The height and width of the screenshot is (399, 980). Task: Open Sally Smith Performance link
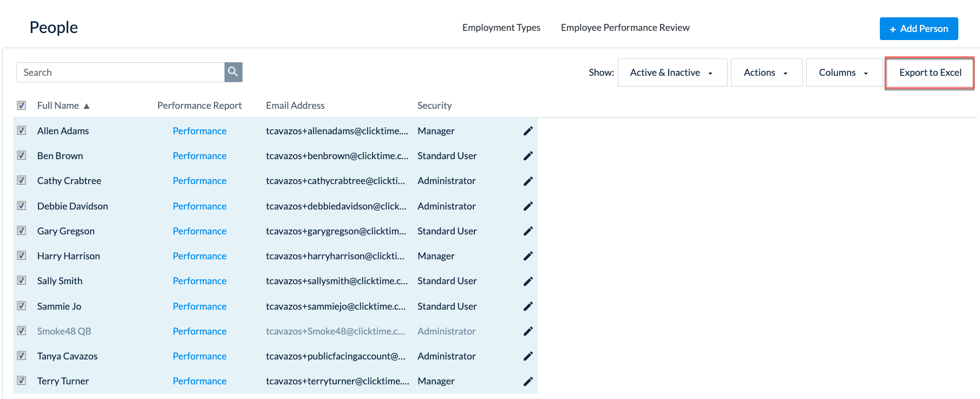(x=200, y=281)
